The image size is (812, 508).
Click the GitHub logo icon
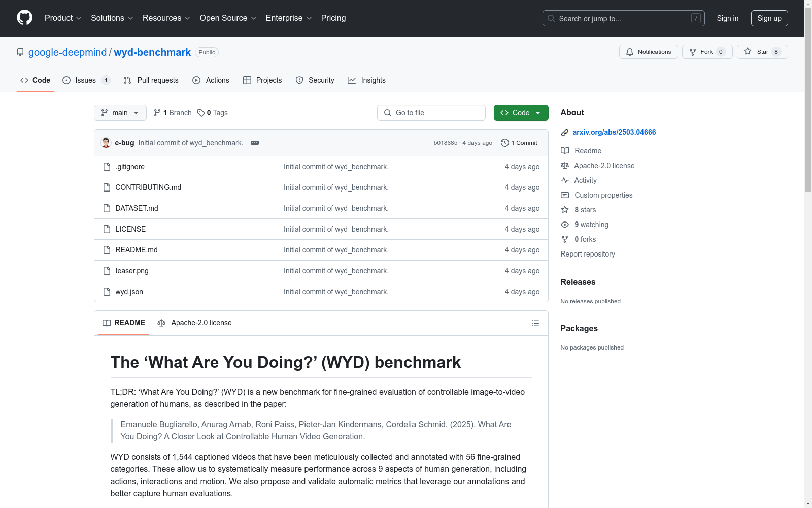click(x=24, y=18)
